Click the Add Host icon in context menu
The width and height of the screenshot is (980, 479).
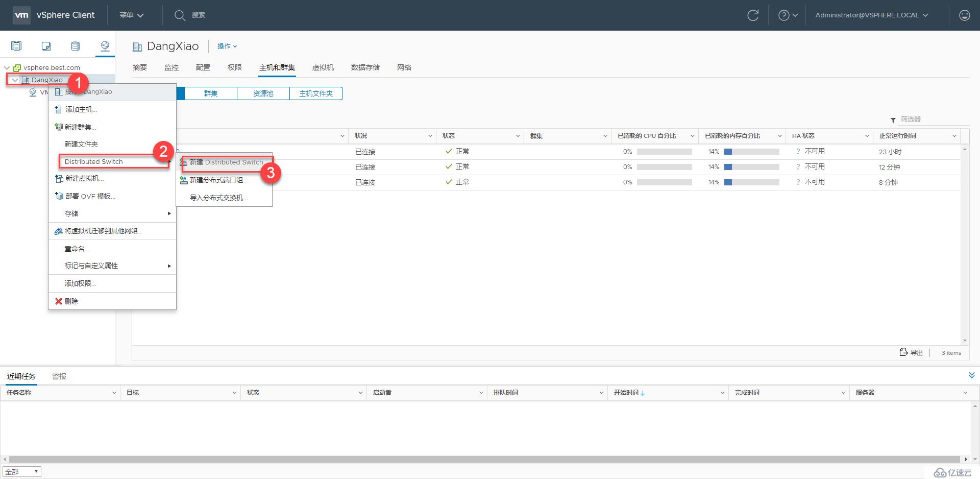point(58,109)
